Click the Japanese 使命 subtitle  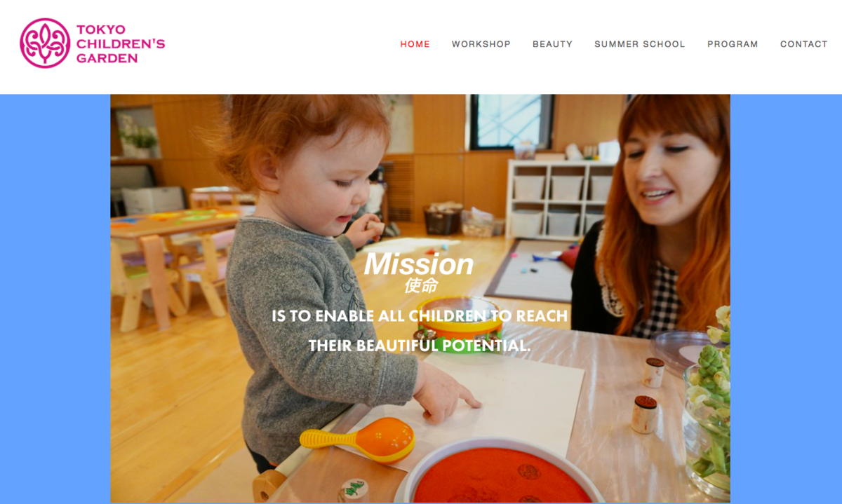point(421,285)
